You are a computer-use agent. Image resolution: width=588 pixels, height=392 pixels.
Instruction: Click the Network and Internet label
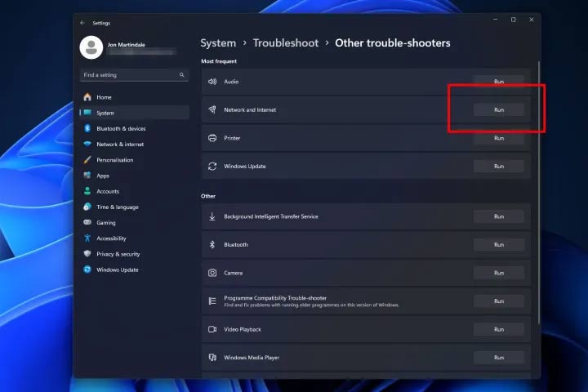pyautogui.click(x=250, y=110)
